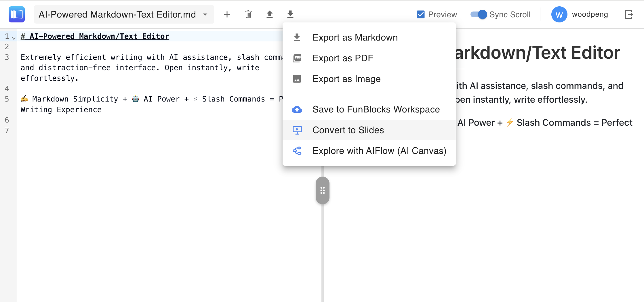The height and width of the screenshot is (302, 644).
Task: Click the woodpeng user avatar
Action: pyautogui.click(x=559, y=14)
